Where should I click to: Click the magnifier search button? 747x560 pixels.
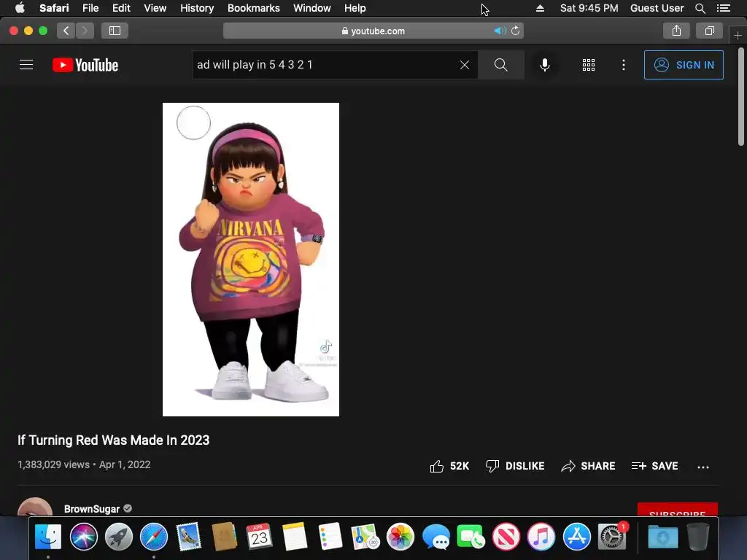point(500,65)
